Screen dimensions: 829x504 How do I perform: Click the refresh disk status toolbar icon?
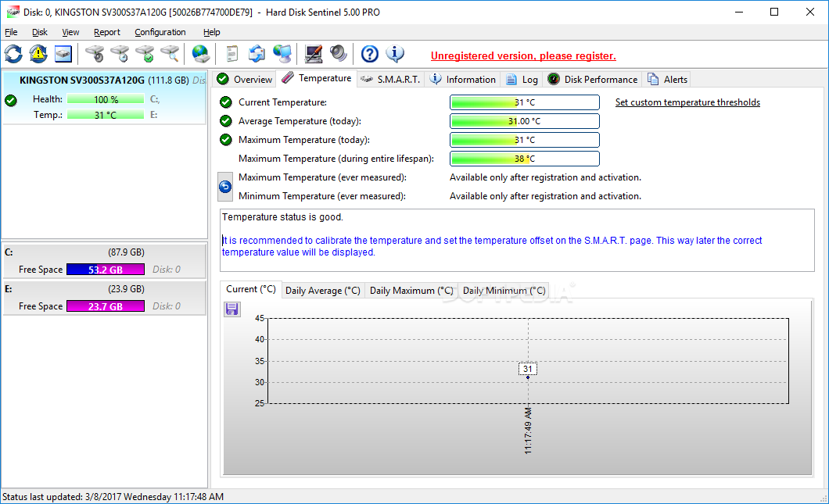click(x=14, y=54)
